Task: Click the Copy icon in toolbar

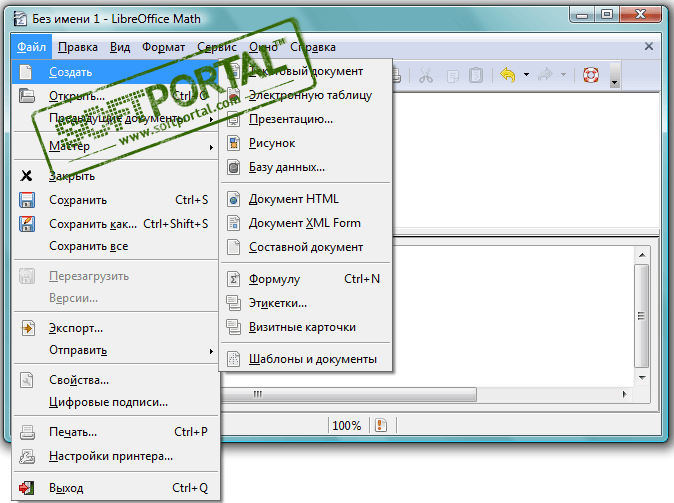Action: [453, 76]
